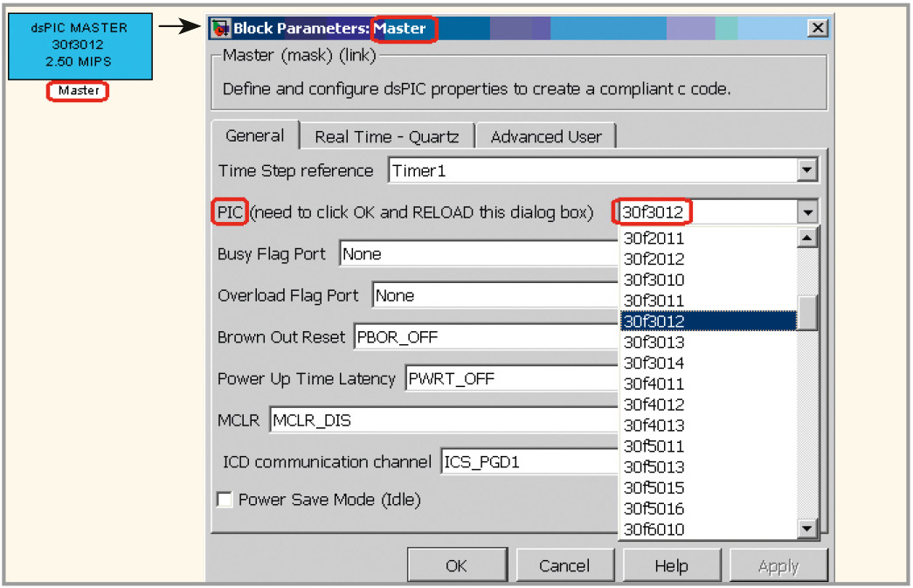Open Help for block parameters
913x588 pixels.
tap(671, 566)
